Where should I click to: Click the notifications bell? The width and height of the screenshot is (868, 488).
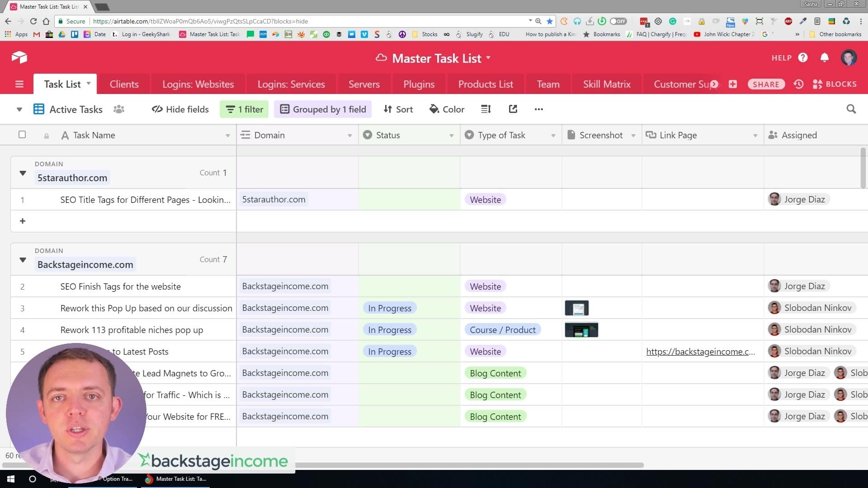[x=824, y=58]
